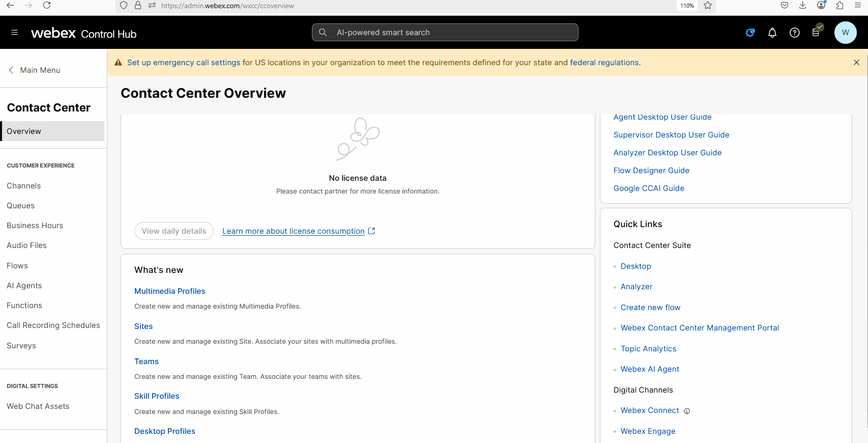868x443 pixels.
Task: Open Learn more about license consumption link
Action: tap(294, 231)
